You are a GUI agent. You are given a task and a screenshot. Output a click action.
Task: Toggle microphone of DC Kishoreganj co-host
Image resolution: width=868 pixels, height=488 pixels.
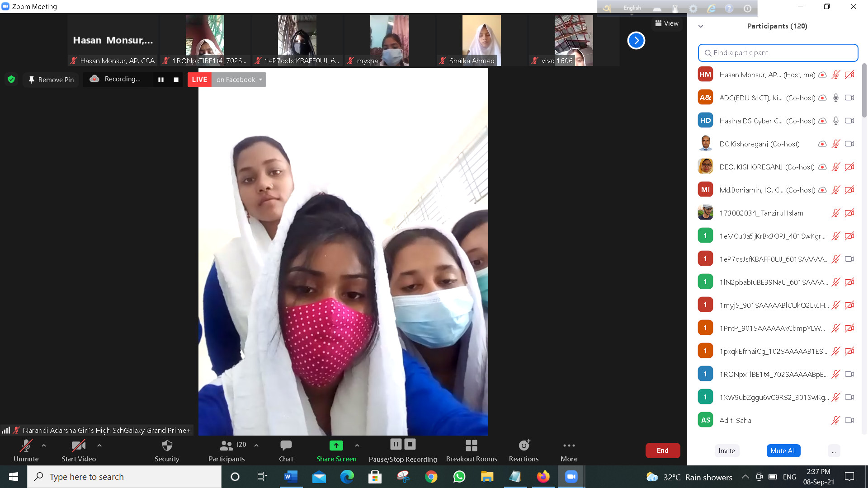pyautogui.click(x=835, y=144)
